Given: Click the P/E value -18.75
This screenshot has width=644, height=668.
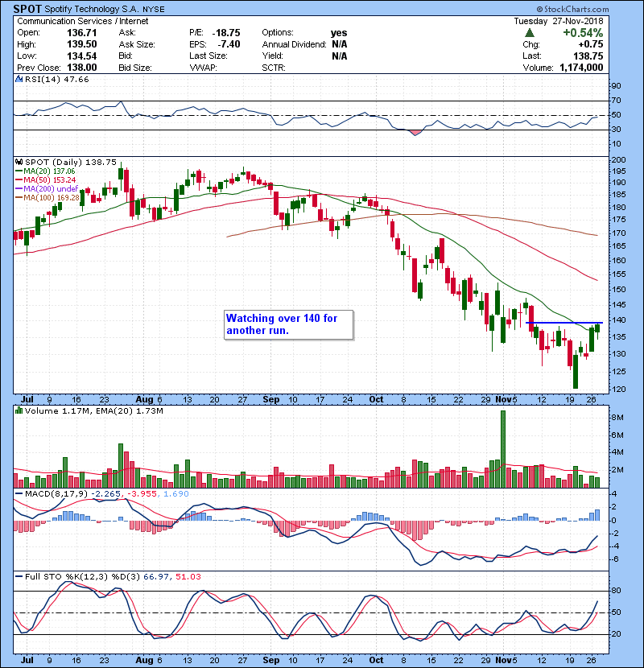Looking at the screenshot, I should pyautogui.click(x=226, y=33).
